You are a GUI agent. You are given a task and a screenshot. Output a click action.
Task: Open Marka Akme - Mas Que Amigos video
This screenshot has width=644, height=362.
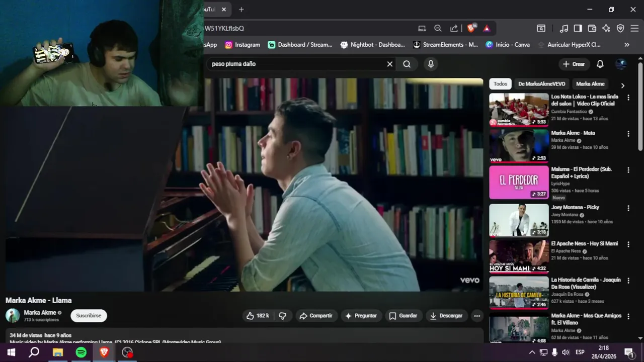click(519, 328)
